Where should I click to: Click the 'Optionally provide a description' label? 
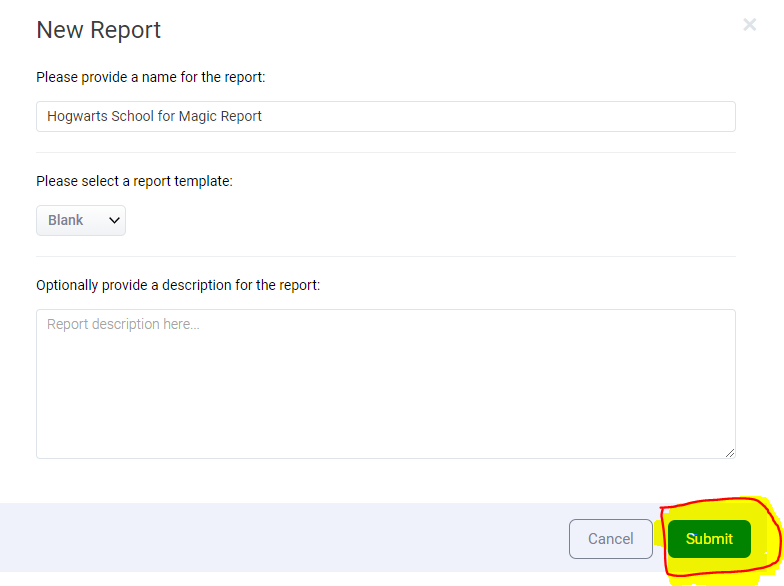(x=178, y=285)
